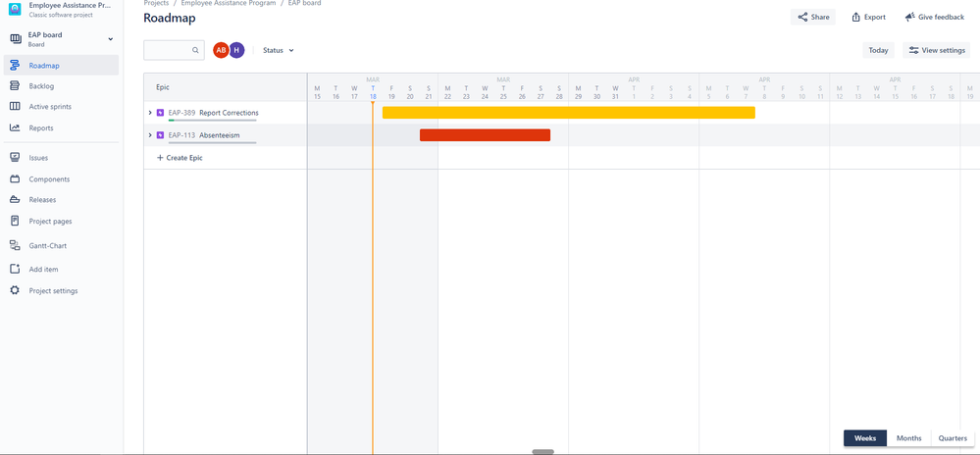
Task: Click the plus icon beside Create Epic
Action: coord(160,158)
